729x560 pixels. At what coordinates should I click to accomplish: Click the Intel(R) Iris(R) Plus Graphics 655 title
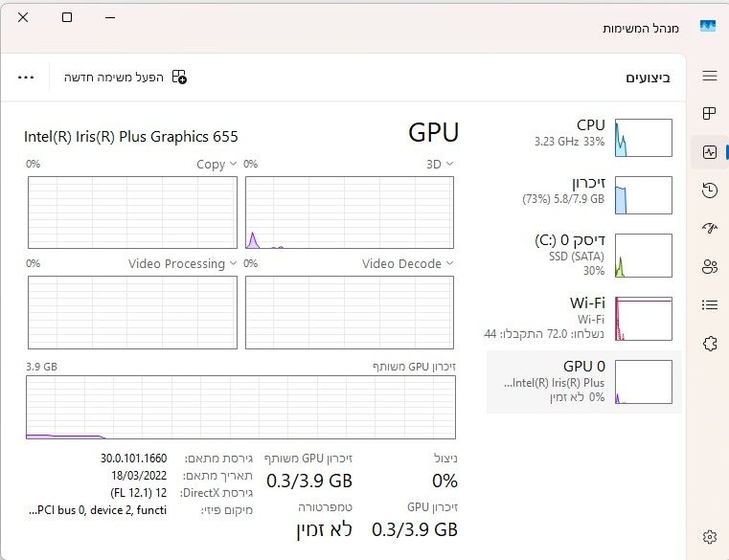130,137
